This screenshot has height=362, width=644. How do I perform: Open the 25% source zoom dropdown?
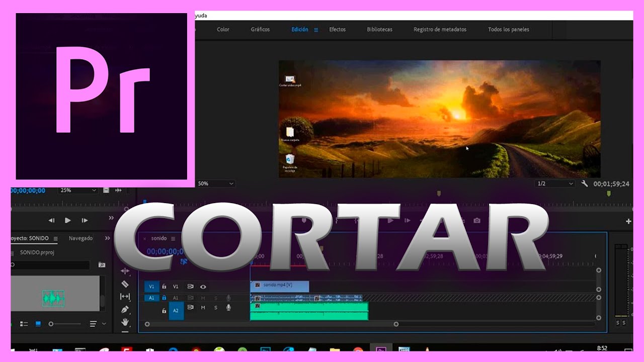78,191
